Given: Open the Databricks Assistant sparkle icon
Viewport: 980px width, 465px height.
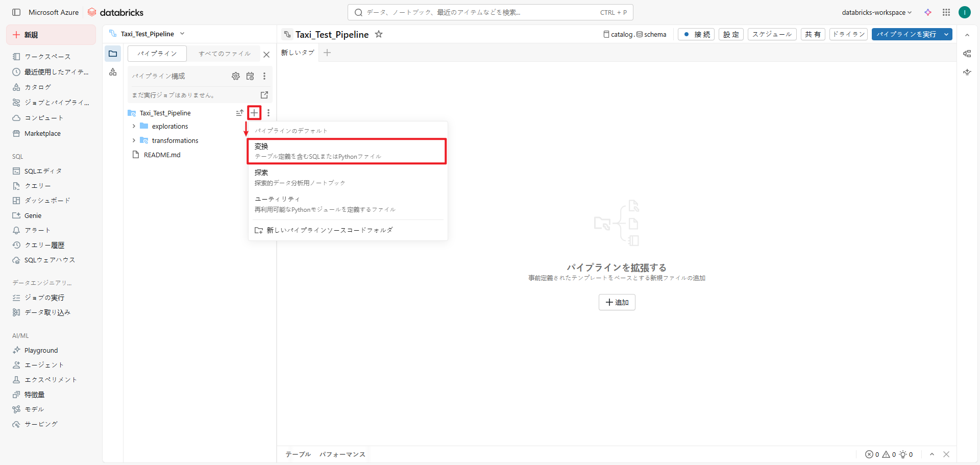Looking at the screenshot, I should (x=928, y=12).
